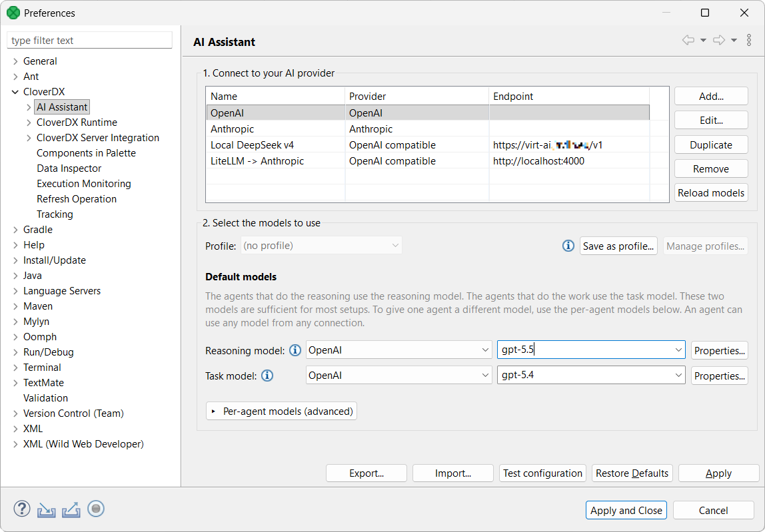Viewport: 765px width, 532px height.
Task: Select Components in Palette preference page
Action: click(87, 153)
